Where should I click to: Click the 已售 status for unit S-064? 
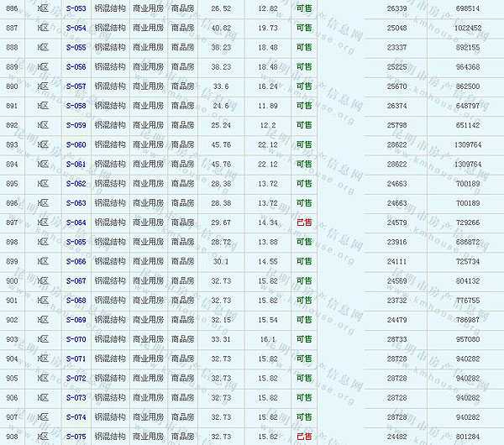pyautogui.click(x=303, y=222)
